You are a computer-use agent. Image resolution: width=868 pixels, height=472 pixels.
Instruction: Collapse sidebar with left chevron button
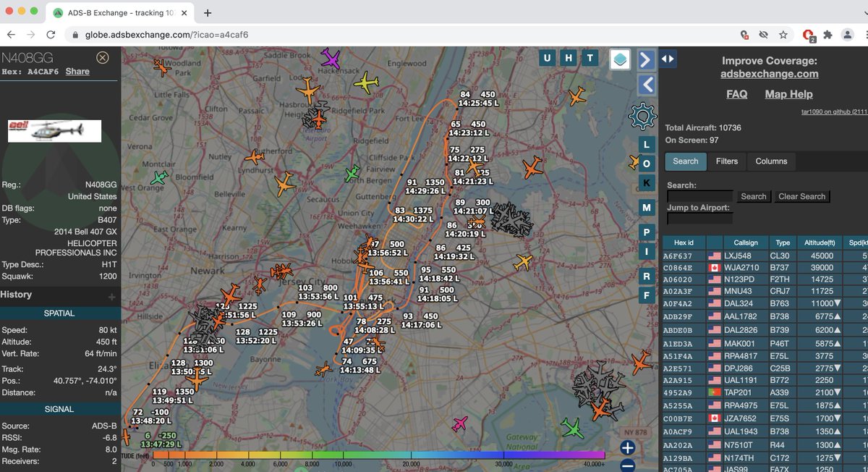[x=646, y=85]
